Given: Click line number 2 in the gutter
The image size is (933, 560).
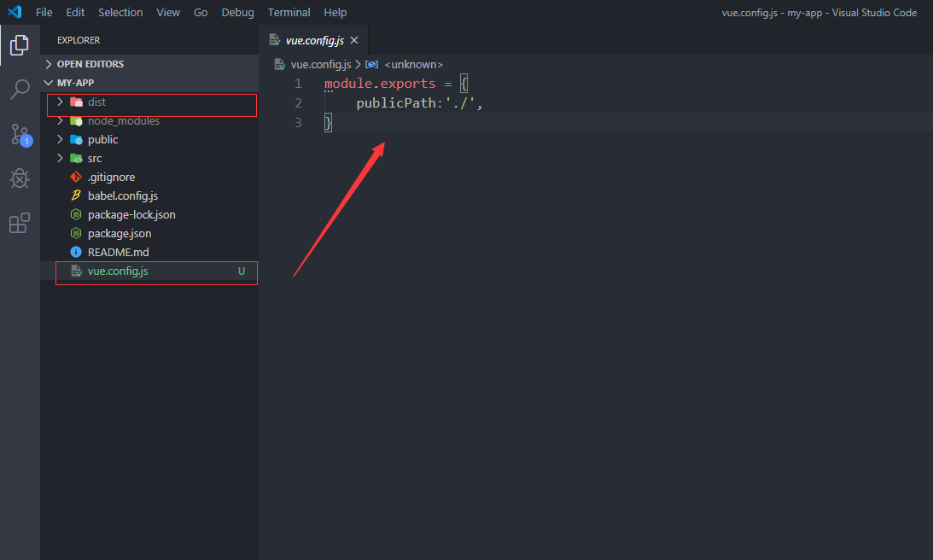Looking at the screenshot, I should (x=298, y=103).
